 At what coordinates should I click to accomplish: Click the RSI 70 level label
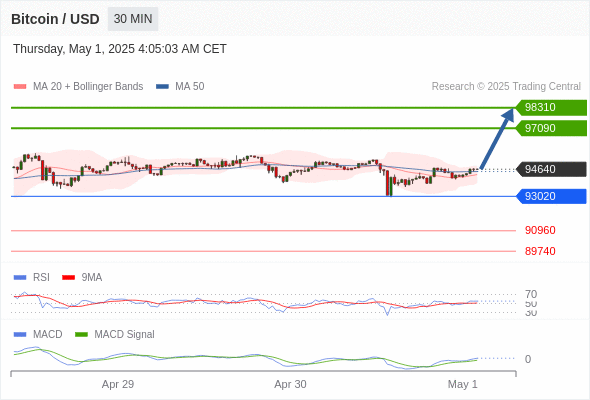tap(531, 294)
